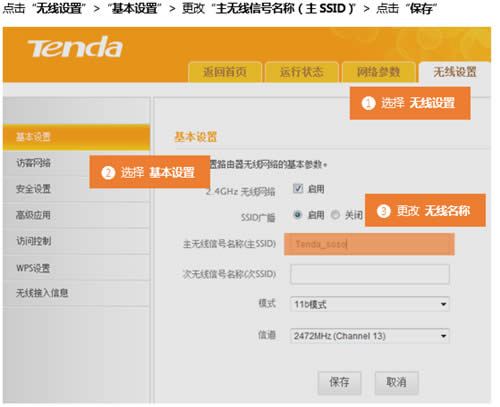This screenshot has height=407, width=500.
Task: Open WPS设置 in the sidebar
Action: (x=76, y=268)
